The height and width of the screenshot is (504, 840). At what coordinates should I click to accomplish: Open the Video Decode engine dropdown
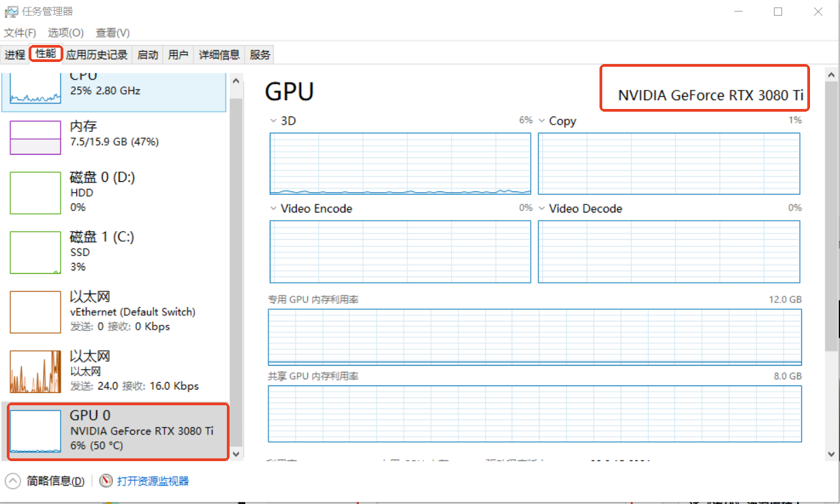[542, 208]
